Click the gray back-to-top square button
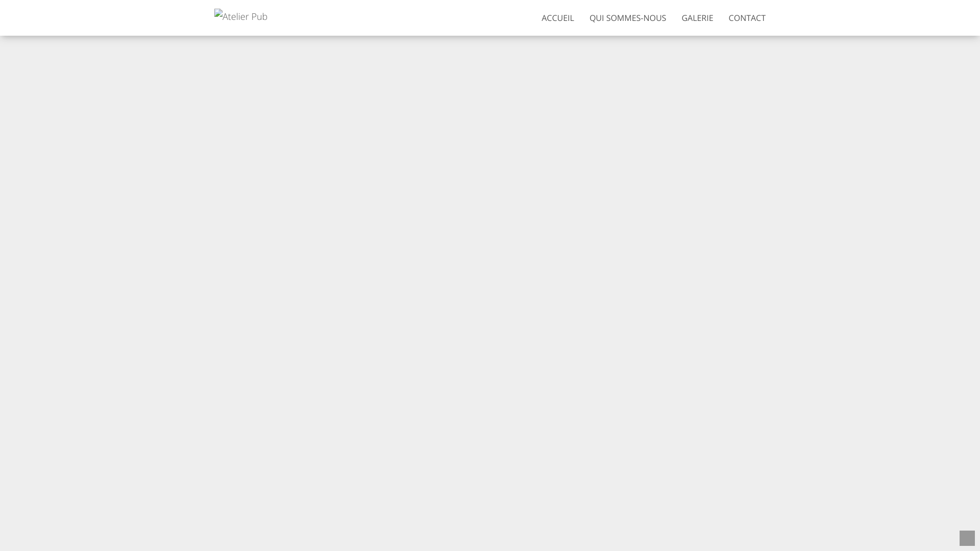Image resolution: width=980 pixels, height=551 pixels. click(x=967, y=538)
